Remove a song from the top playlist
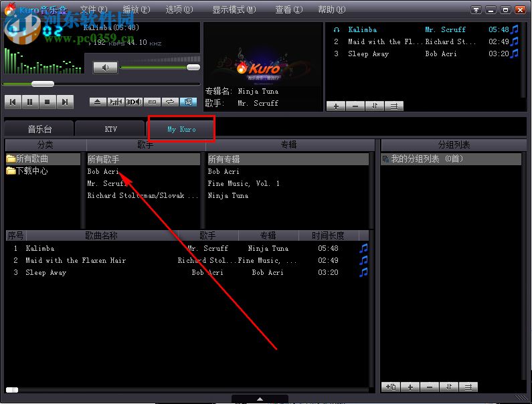 (355, 106)
